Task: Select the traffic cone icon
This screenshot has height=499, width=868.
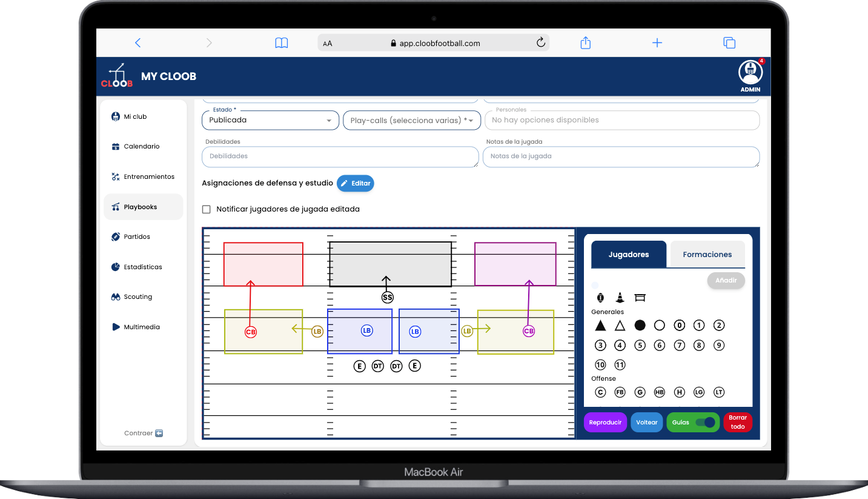Action: point(620,298)
